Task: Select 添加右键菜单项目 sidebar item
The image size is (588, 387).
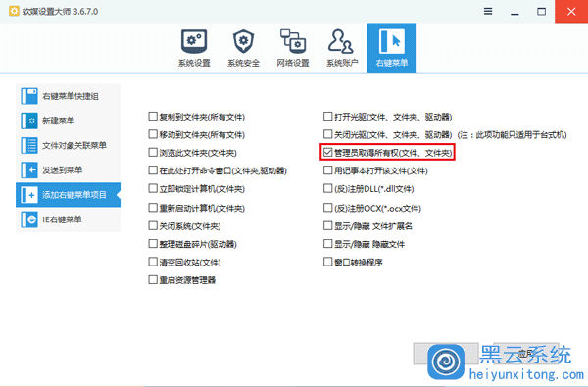Action: pos(68,195)
